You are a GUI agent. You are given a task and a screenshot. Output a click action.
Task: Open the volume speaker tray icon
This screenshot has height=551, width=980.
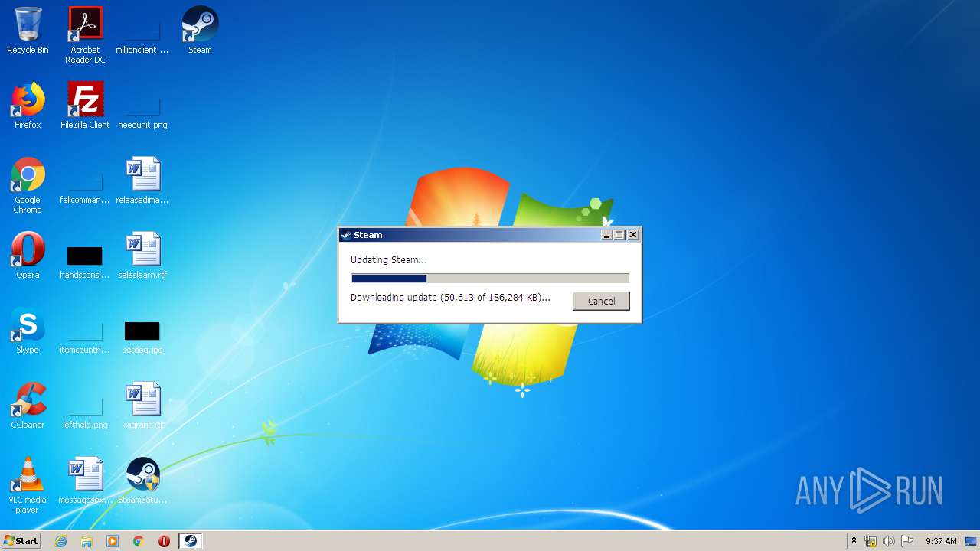click(888, 541)
